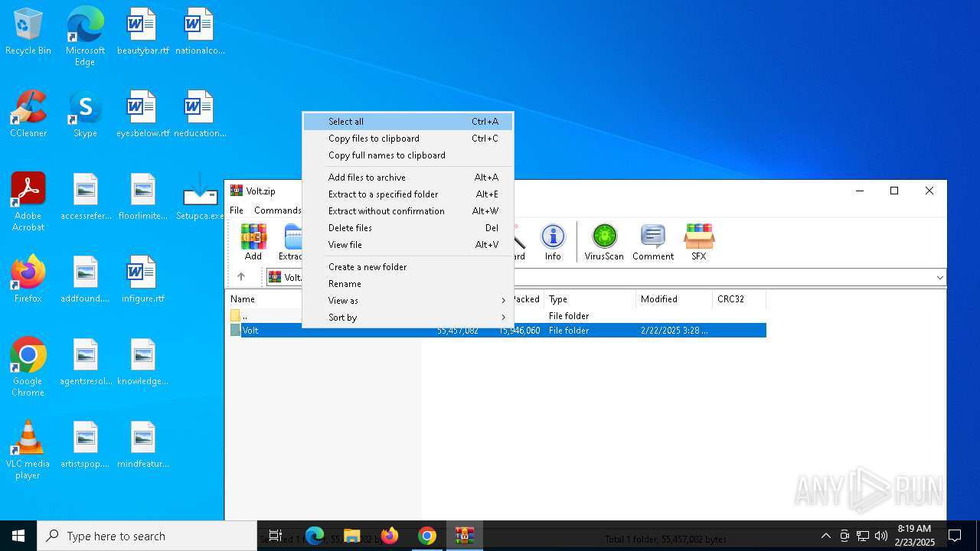Expand the View as submenu
Image resolution: width=980 pixels, height=551 pixels.
[x=408, y=301]
